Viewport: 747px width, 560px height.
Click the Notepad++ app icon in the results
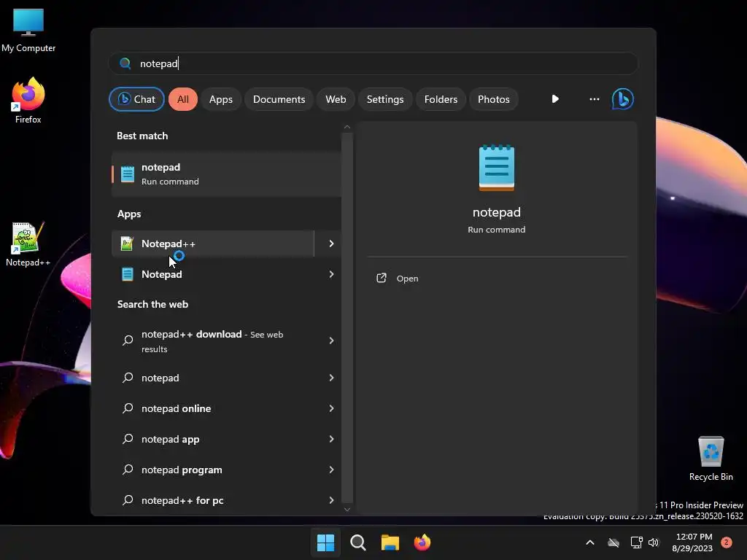pos(127,244)
